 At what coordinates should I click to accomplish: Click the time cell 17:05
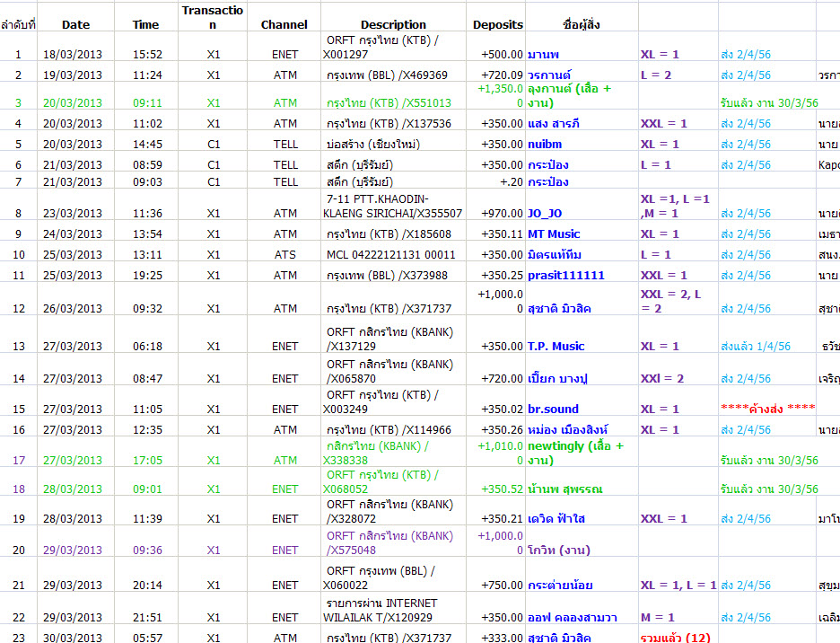coord(147,453)
